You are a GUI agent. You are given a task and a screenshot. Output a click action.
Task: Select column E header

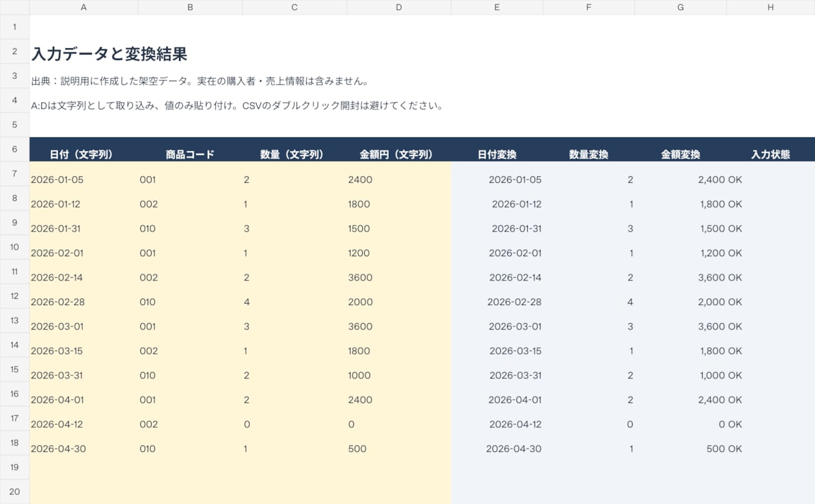[x=497, y=7]
